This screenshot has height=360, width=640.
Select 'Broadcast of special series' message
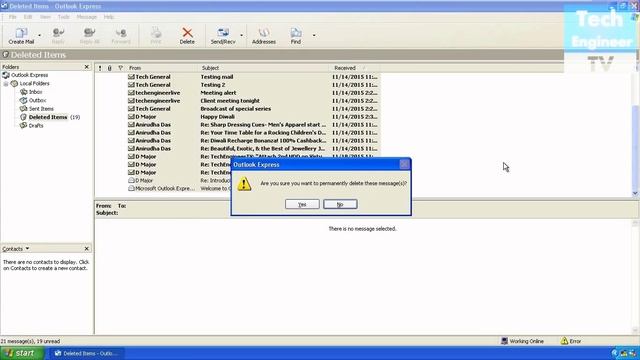point(238,109)
